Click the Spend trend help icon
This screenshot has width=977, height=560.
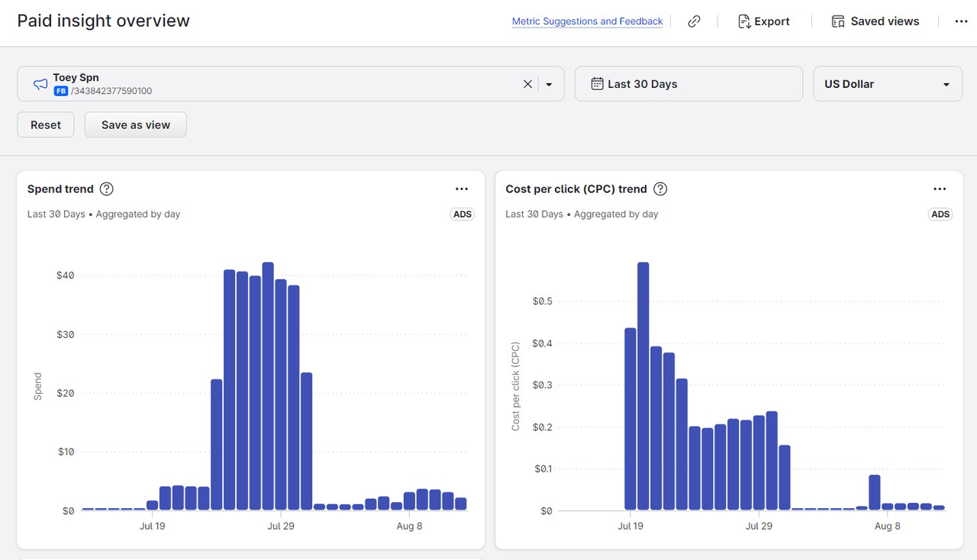[x=107, y=189]
